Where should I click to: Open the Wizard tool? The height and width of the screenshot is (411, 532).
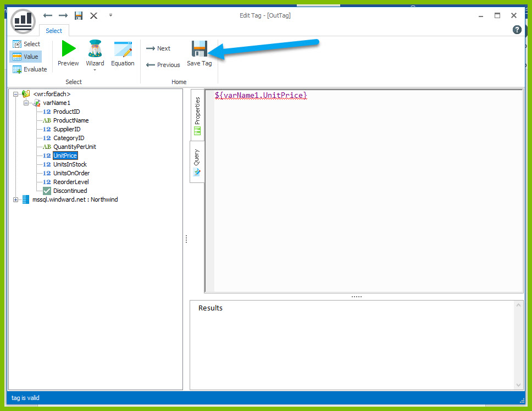(x=95, y=53)
